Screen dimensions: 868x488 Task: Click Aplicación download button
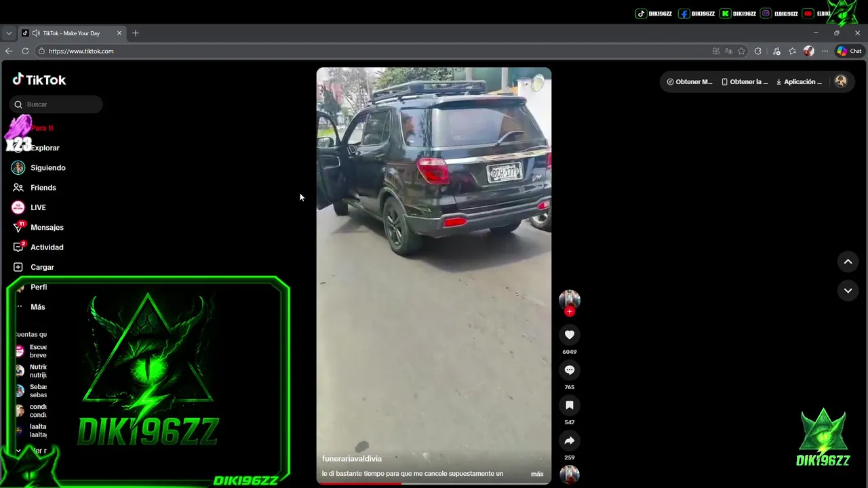[x=799, y=81]
